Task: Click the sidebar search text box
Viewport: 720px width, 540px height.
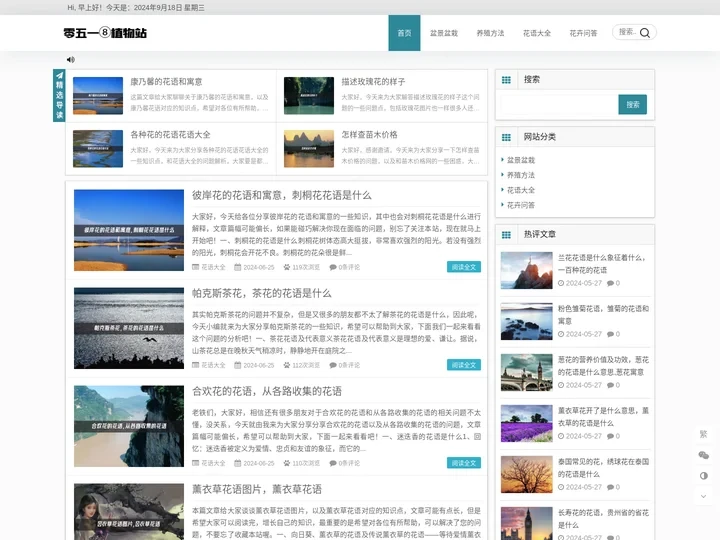Action: [x=559, y=105]
